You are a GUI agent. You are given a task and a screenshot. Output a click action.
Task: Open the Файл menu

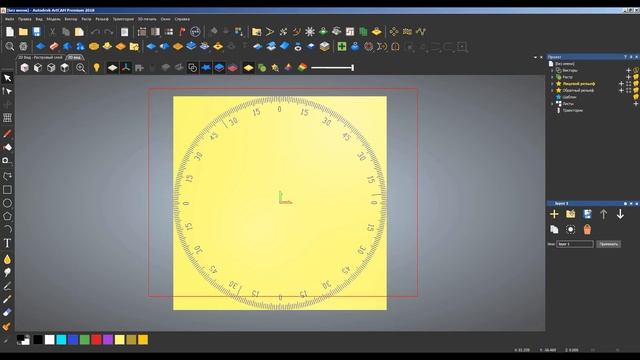coord(9,19)
